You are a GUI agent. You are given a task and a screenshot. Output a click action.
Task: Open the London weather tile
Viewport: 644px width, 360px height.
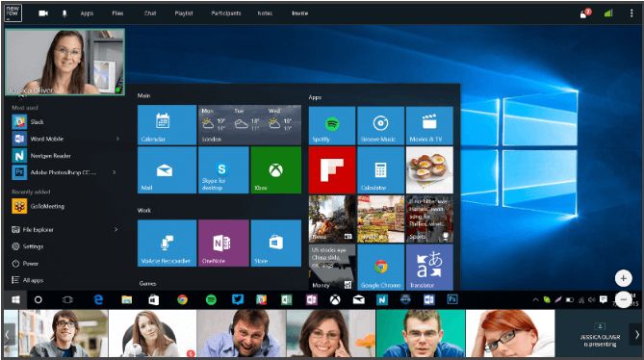click(249, 125)
